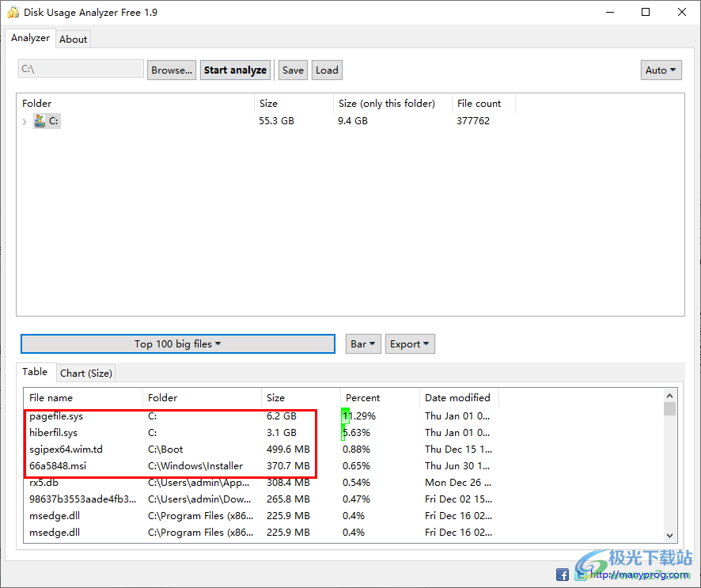Click the 0.47% percent cell
The image size is (701, 588).
[356, 499]
